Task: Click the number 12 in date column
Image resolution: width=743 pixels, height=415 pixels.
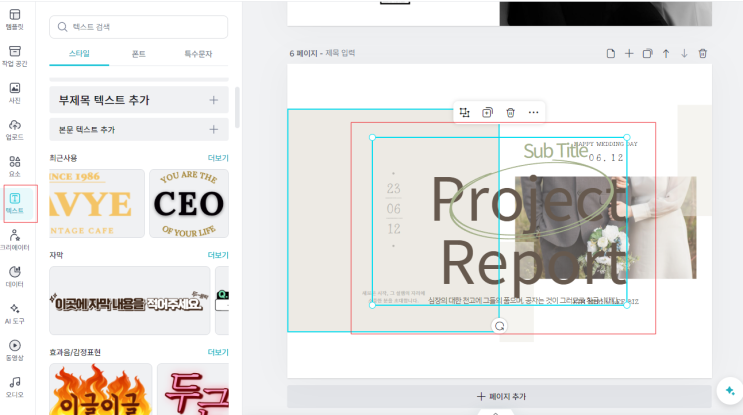Action: (393, 229)
